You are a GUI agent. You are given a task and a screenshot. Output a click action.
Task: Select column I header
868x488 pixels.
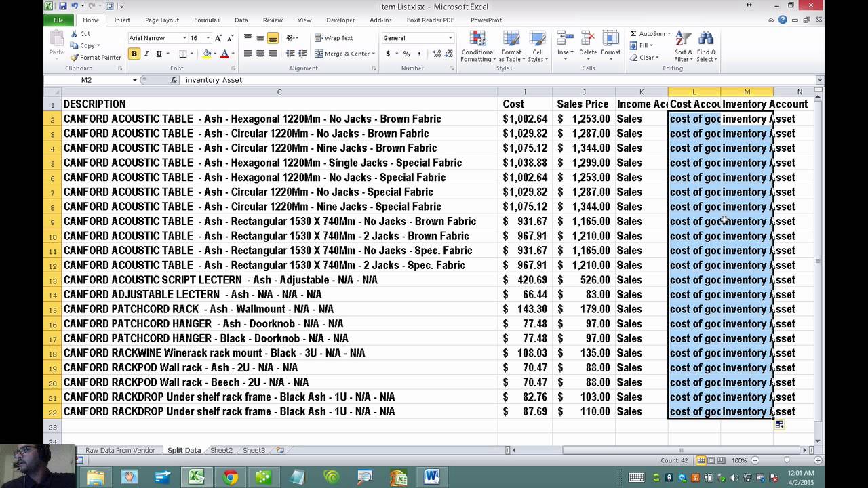click(x=524, y=92)
